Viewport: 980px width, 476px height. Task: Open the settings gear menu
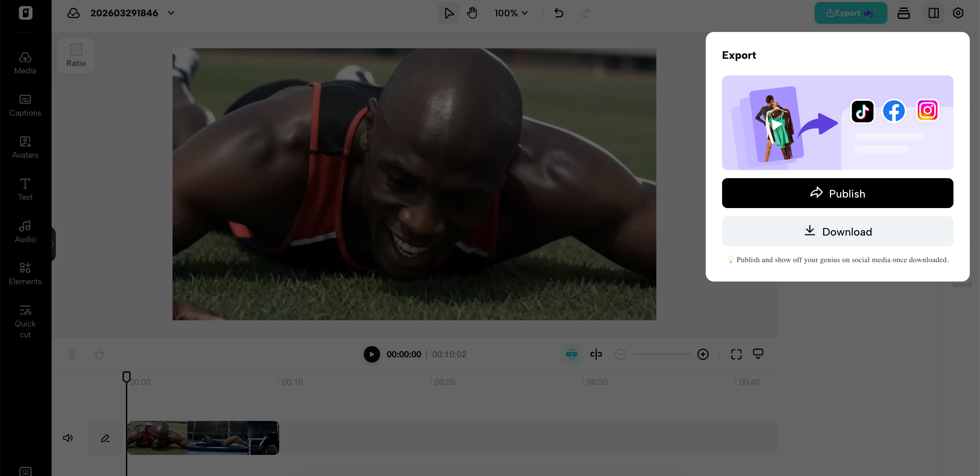click(958, 13)
